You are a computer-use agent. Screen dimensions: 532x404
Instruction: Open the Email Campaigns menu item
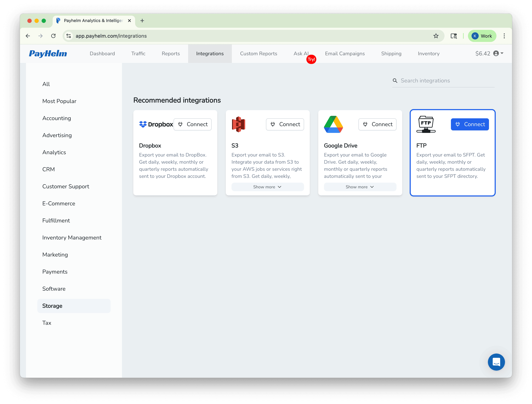pos(345,53)
